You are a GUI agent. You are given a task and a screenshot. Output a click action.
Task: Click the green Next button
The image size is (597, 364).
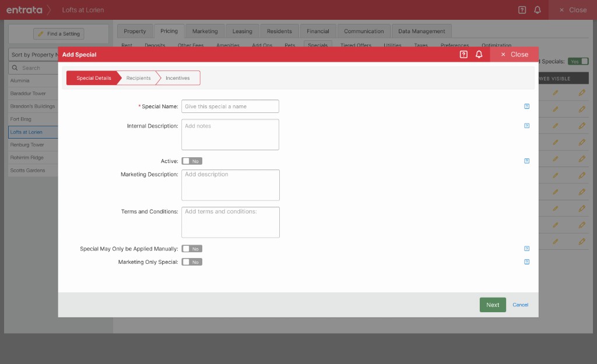click(493, 305)
